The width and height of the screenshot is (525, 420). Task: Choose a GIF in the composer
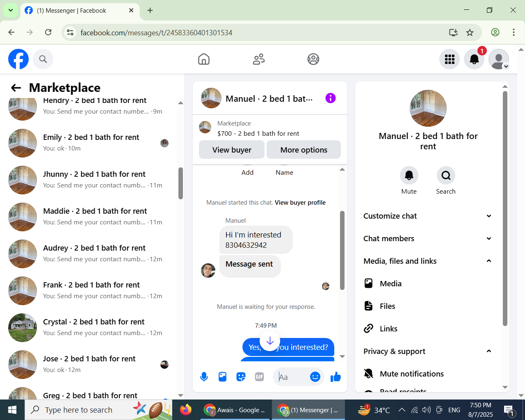click(259, 377)
